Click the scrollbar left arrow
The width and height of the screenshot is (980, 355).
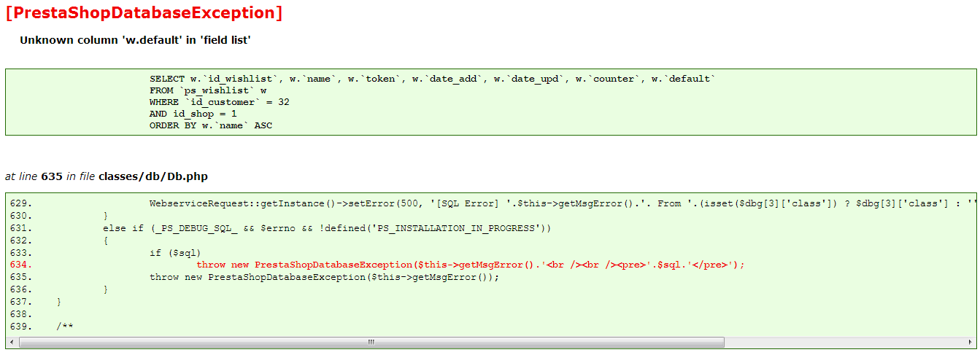point(12,342)
